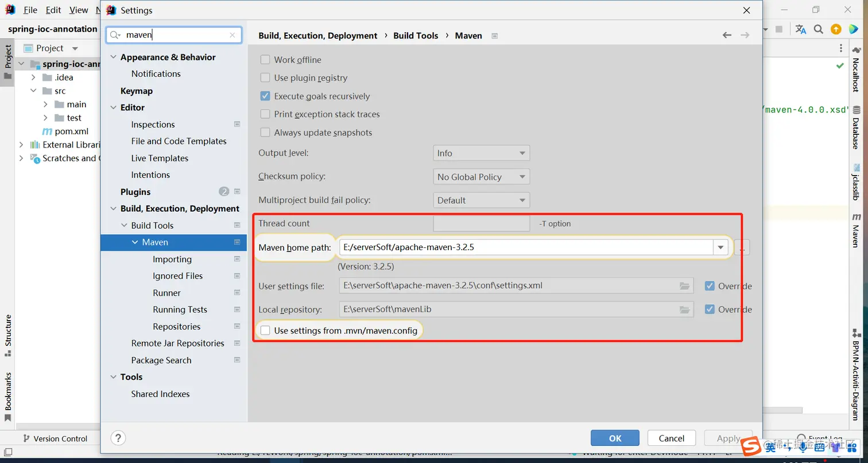
Task: Clear the maven text in Settings search
Action: 232,35
